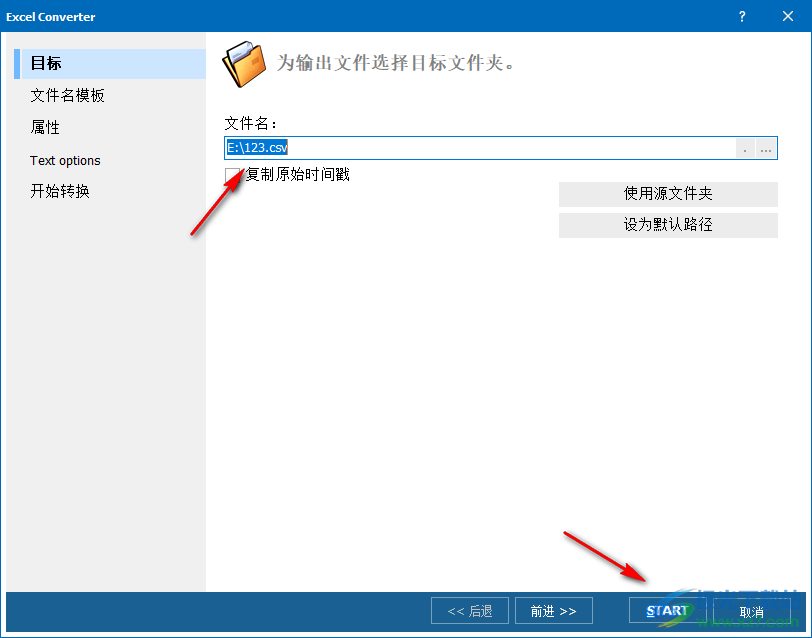Go back with the << 后退 button

tap(470, 611)
